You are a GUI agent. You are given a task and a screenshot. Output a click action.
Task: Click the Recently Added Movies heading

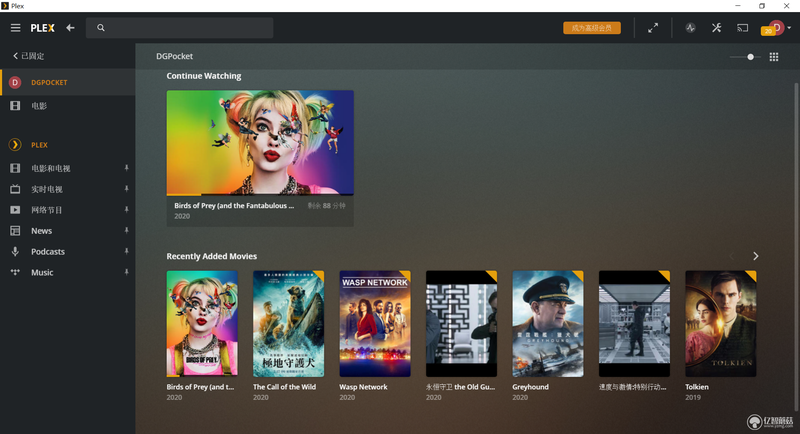[212, 256]
